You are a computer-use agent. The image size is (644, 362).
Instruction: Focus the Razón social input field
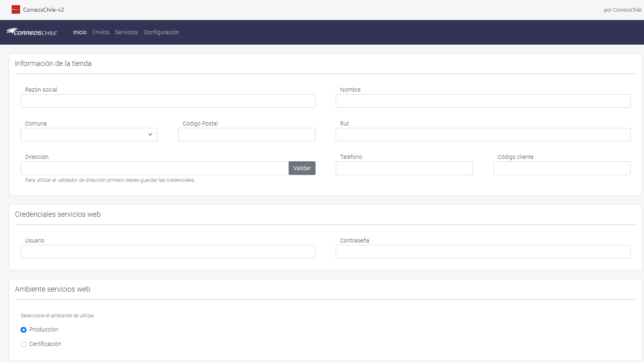click(x=168, y=101)
